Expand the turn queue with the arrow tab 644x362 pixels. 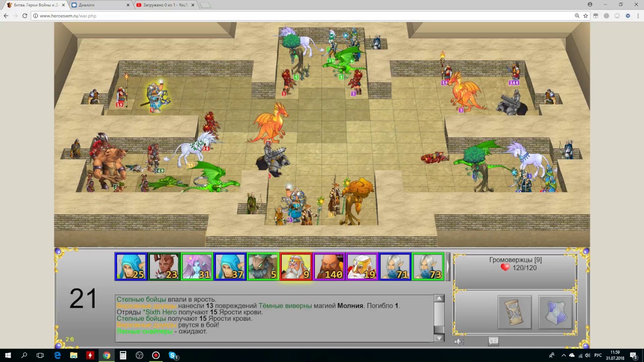coord(448,266)
